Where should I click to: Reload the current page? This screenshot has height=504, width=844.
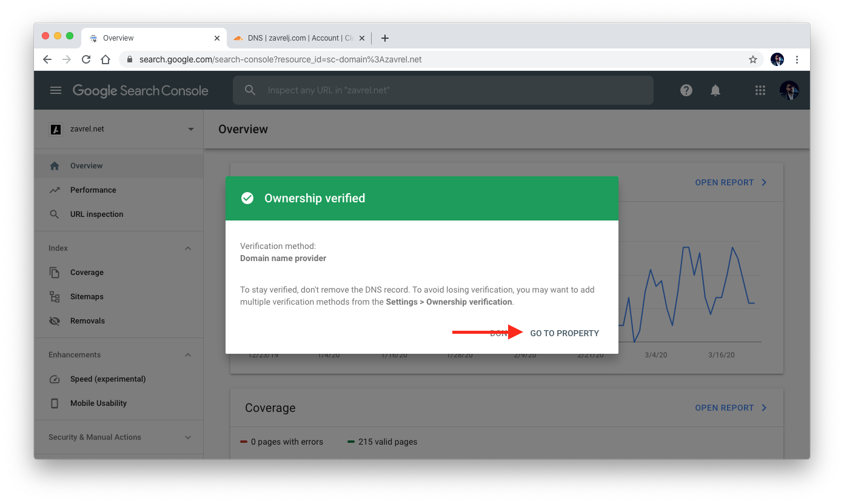[x=86, y=59]
